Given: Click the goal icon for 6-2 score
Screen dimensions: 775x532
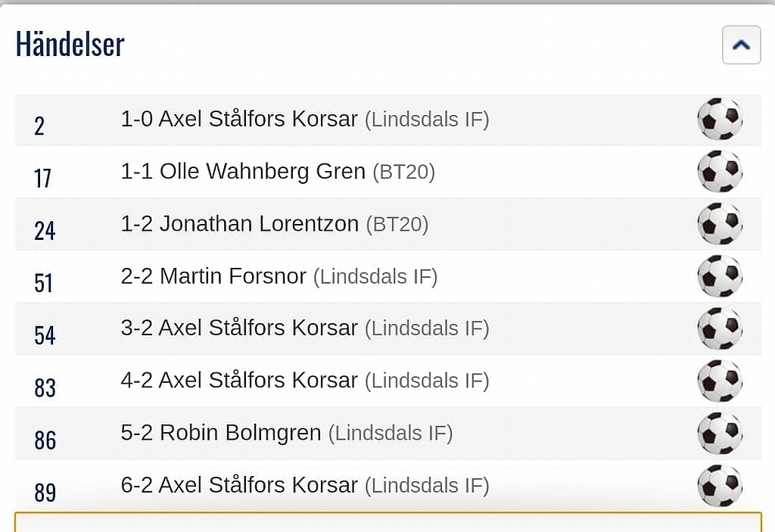Looking at the screenshot, I should [720, 486].
